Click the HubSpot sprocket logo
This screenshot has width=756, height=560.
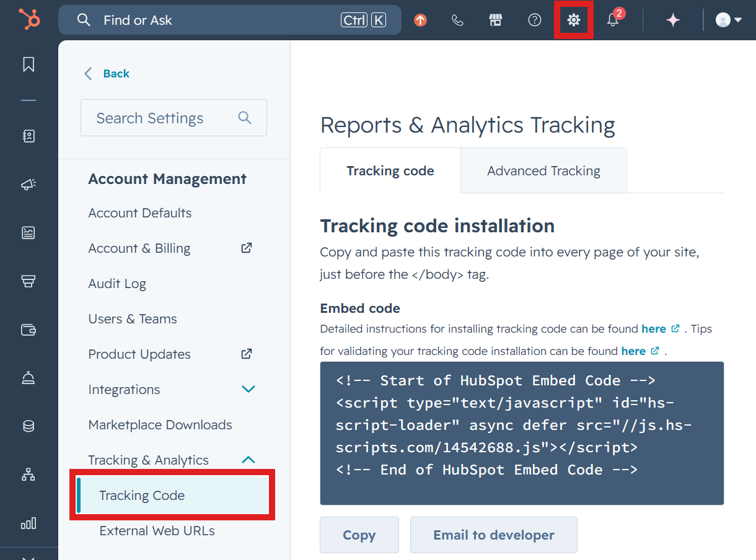click(29, 19)
